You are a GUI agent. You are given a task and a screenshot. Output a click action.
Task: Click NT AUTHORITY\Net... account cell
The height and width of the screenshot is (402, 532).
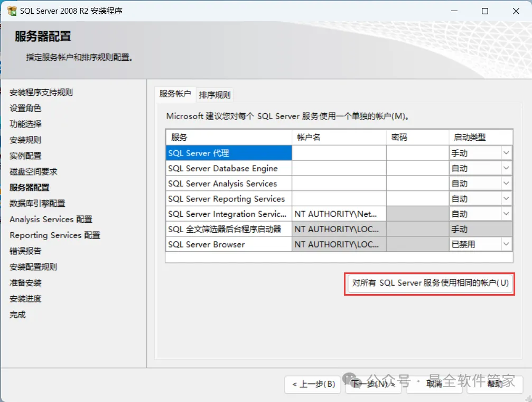point(339,214)
